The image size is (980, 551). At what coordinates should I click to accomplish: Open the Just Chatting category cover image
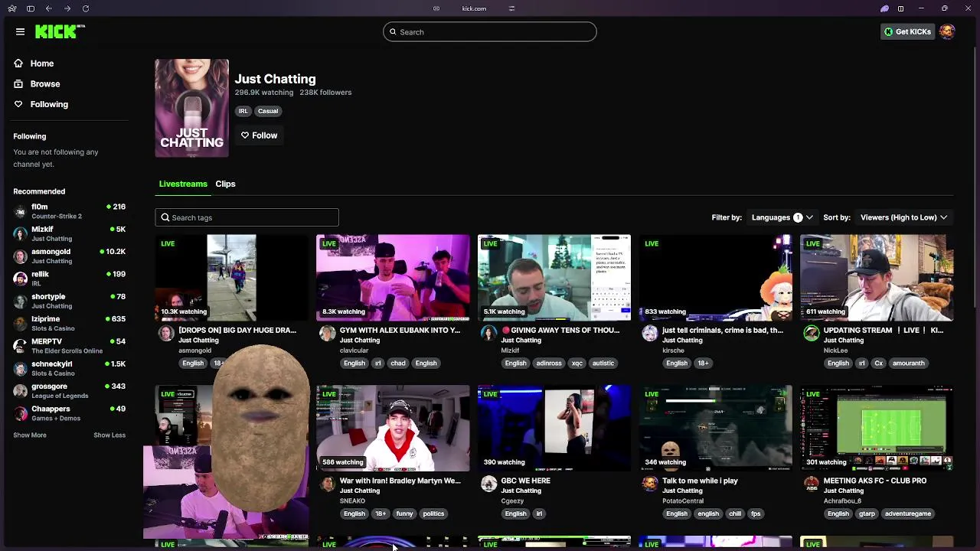pos(191,108)
